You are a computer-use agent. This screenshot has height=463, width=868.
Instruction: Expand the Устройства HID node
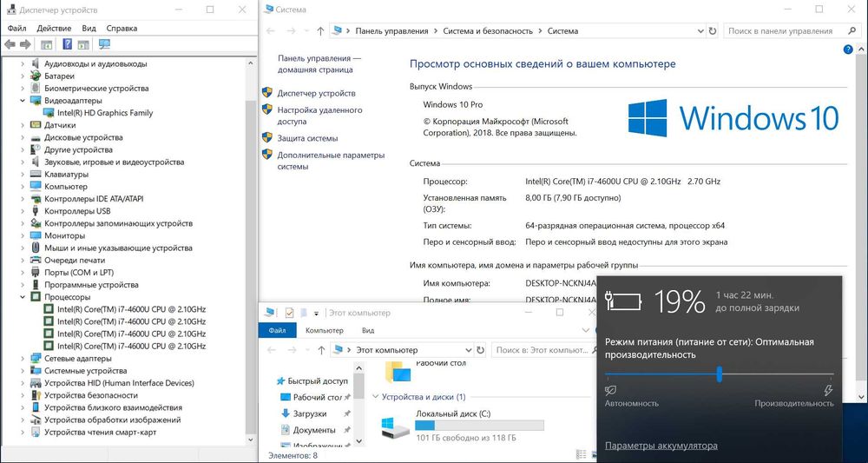point(23,383)
